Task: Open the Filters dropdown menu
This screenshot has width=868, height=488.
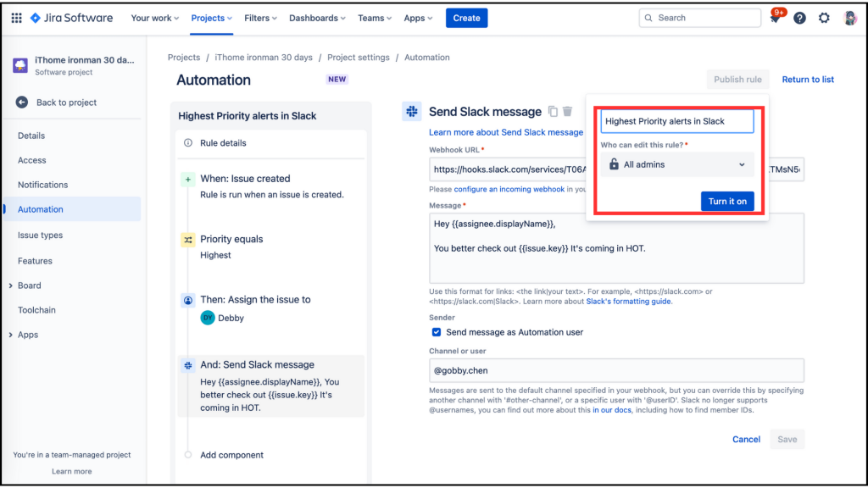Action: pyautogui.click(x=260, y=18)
